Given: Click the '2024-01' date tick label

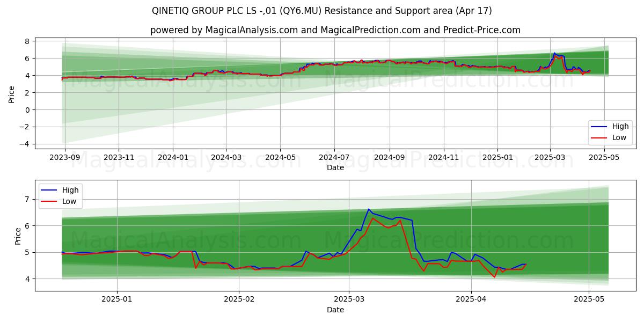Looking at the screenshot, I should (172, 158).
